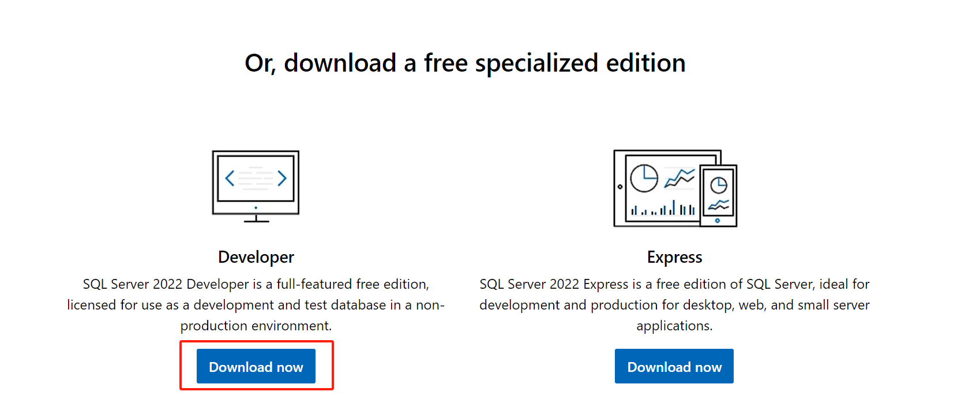Viewport: 980px width, 395px height.
Task: Click the monitor stand under the Developer icon
Action: pyautogui.click(x=256, y=219)
